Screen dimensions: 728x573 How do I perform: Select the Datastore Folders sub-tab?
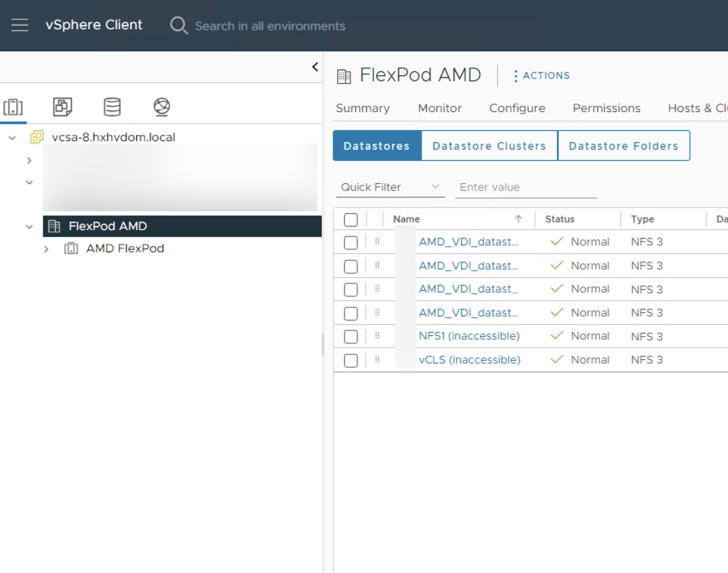click(624, 145)
